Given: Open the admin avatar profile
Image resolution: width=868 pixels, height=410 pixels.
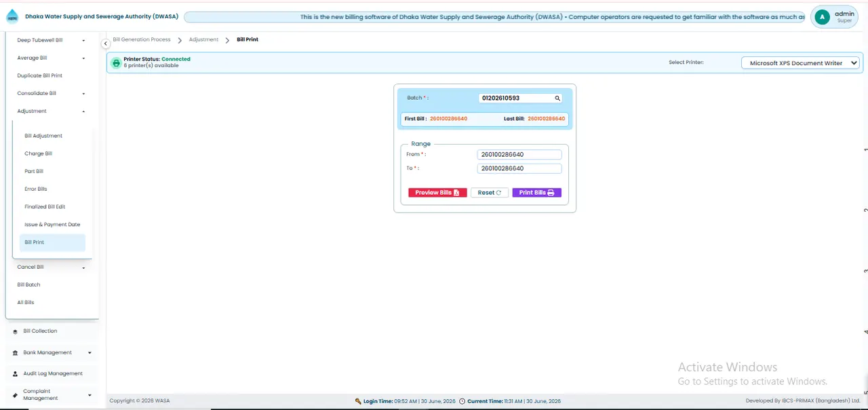Looking at the screenshot, I should pyautogui.click(x=822, y=17).
